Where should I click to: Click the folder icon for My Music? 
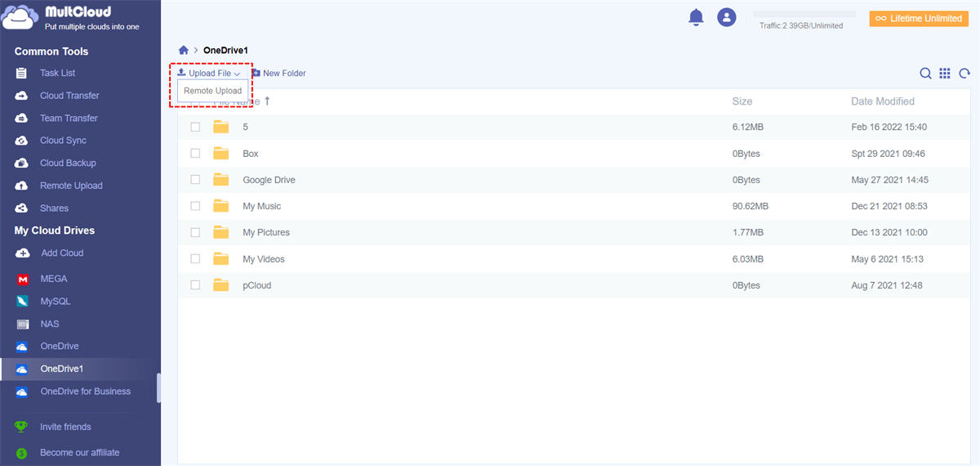click(220, 206)
